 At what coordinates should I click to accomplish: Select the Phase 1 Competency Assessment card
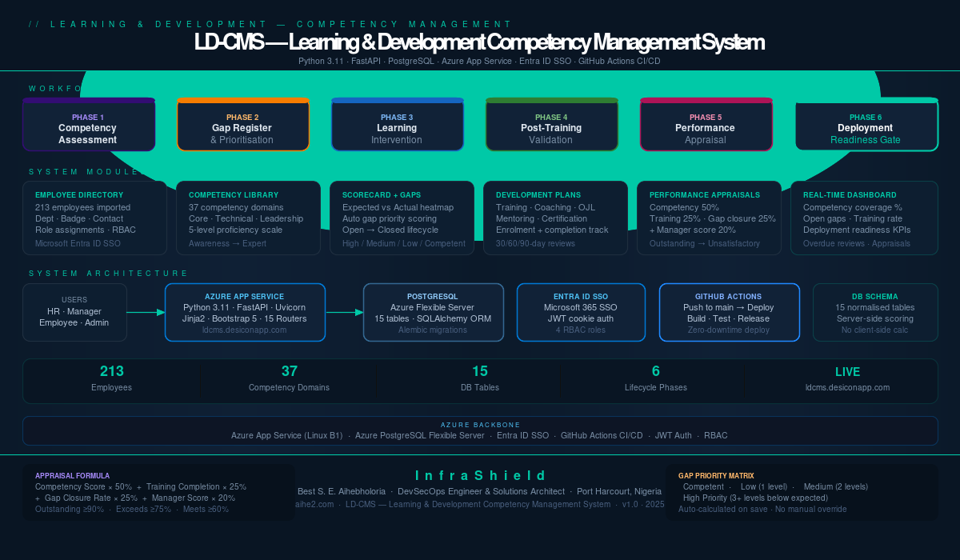pos(88,124)
